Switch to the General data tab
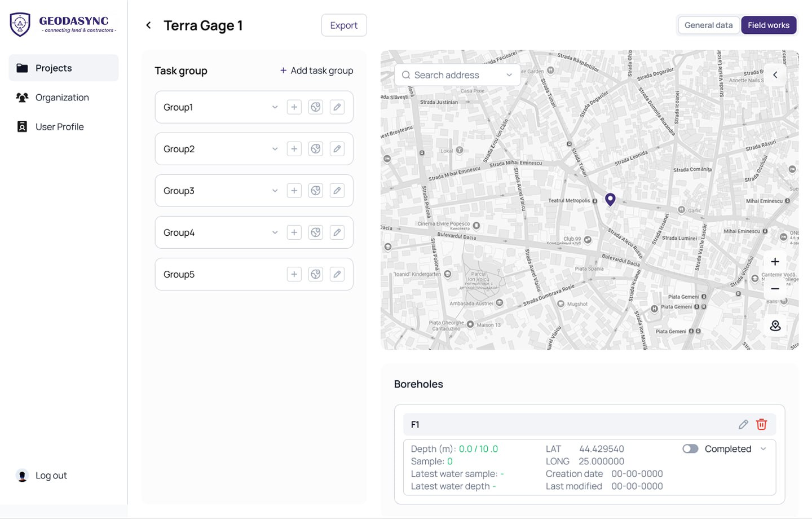The height and width of the screenshot is (519, 812). (x=708, y=25)
